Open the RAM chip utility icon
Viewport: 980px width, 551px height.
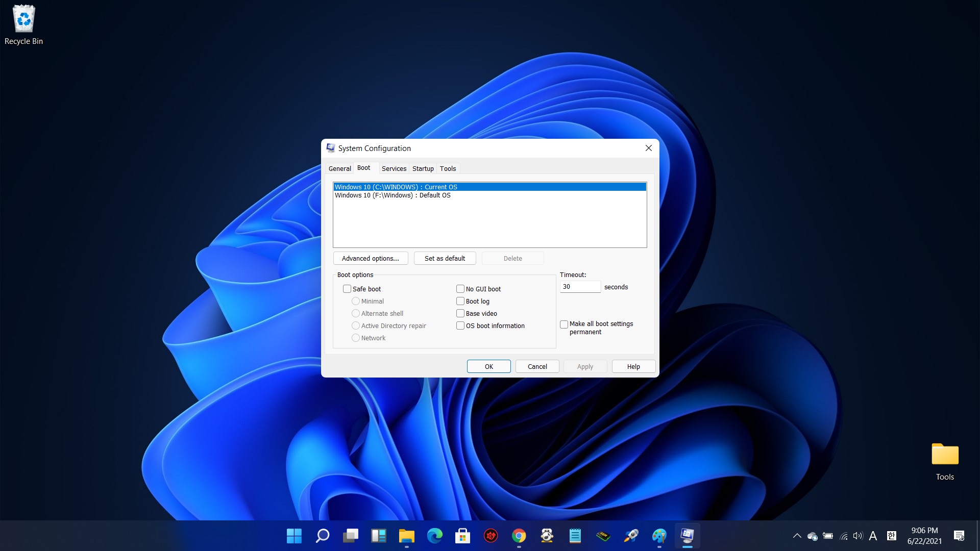(x=603, y=536)
